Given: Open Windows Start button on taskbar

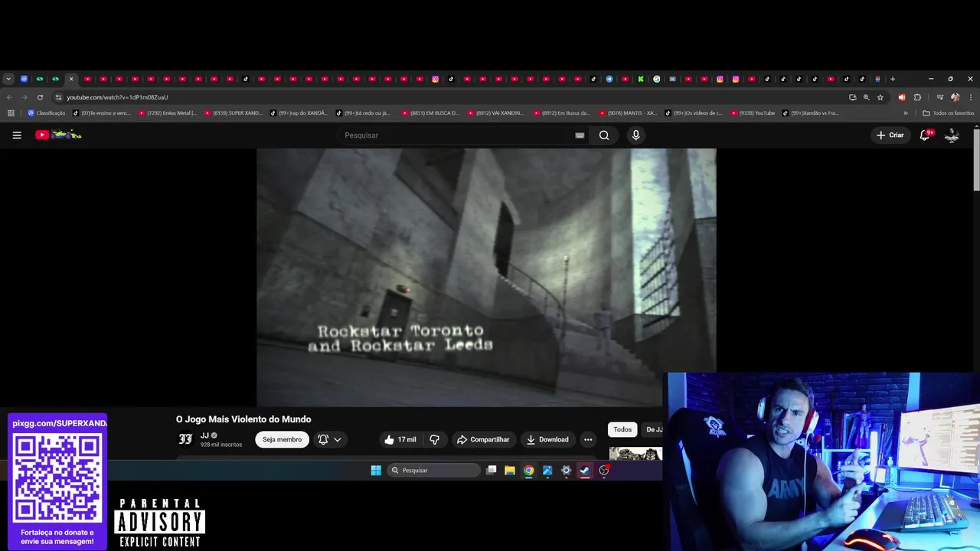Looking at the screenshot, I should pos(376,471).
